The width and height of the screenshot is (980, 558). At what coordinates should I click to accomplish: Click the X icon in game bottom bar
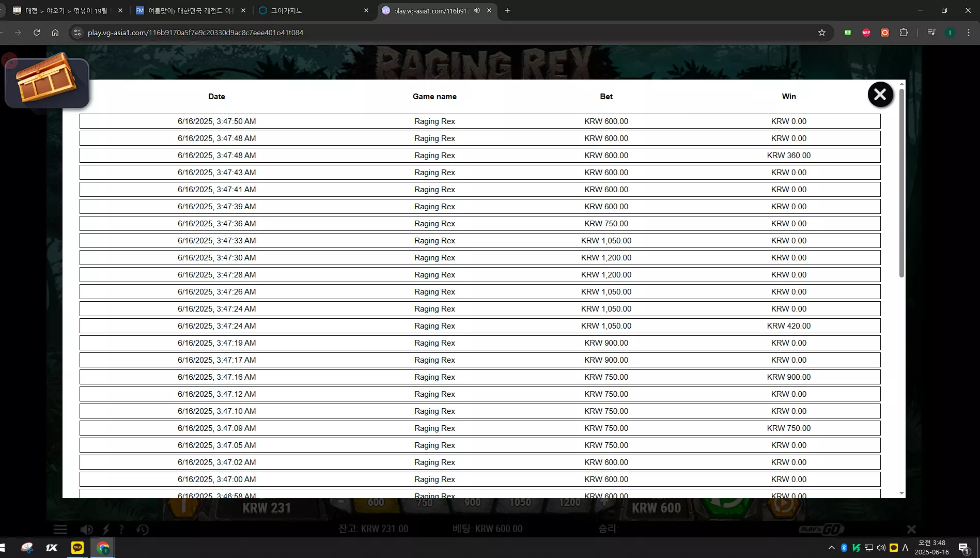coord(911,529)
